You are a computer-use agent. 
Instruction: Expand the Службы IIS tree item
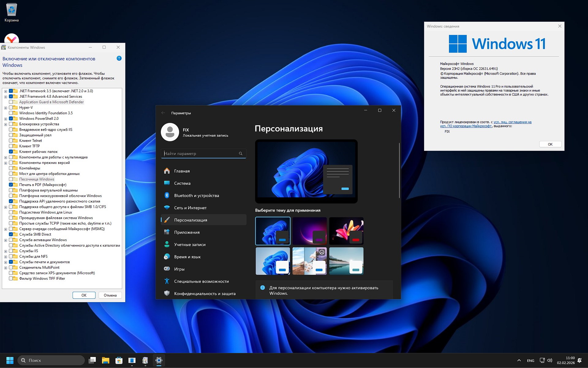pos(5,251)
